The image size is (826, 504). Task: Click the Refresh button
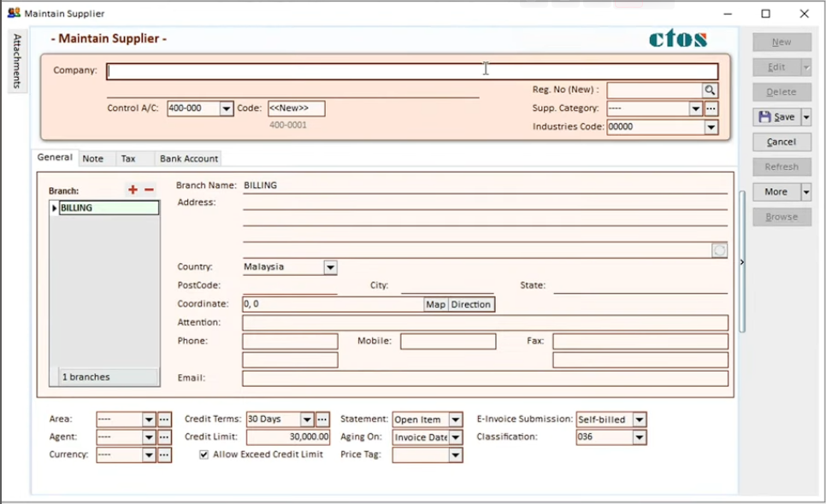[782, 167]
